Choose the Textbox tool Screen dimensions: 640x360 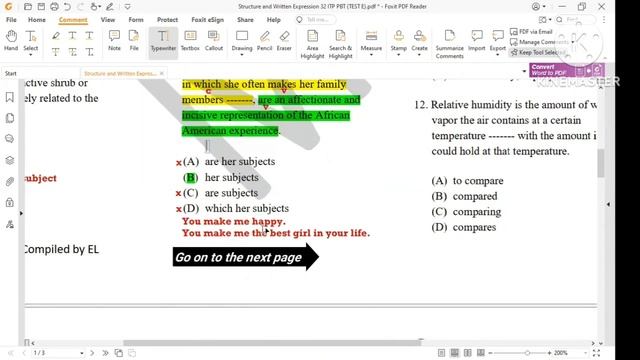click(190, 40)
